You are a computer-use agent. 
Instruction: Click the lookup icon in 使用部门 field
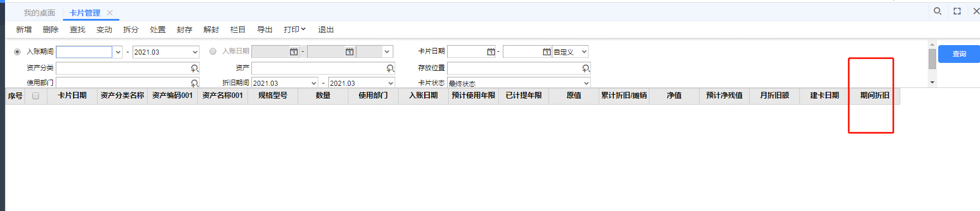point(195,83)
